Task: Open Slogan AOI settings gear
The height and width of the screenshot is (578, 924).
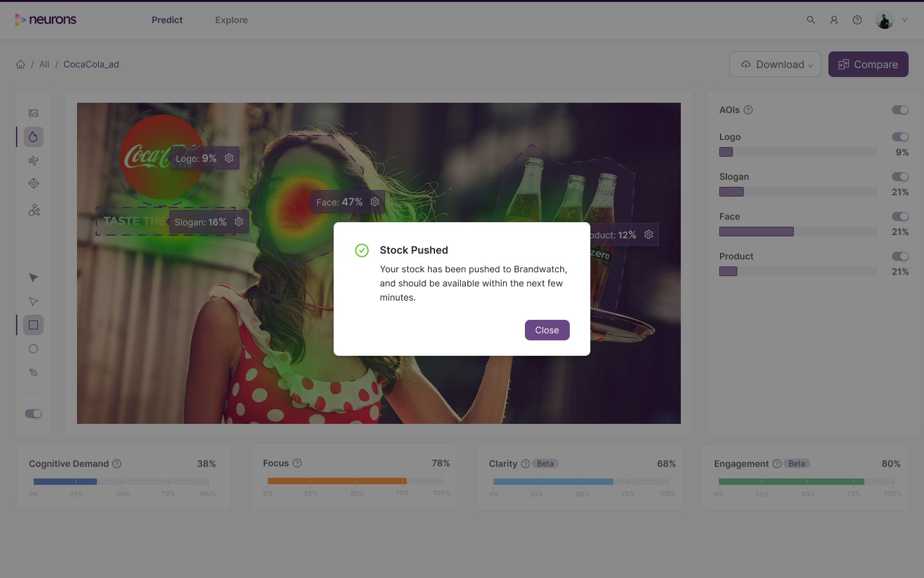Action: pyautogui.click(x=239, y=222)
